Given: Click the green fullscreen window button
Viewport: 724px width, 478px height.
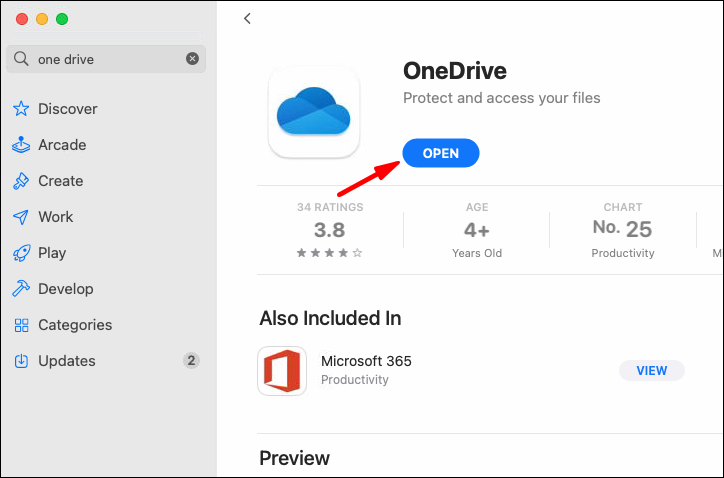Looking at the screenshot, I should coord(62,19).
